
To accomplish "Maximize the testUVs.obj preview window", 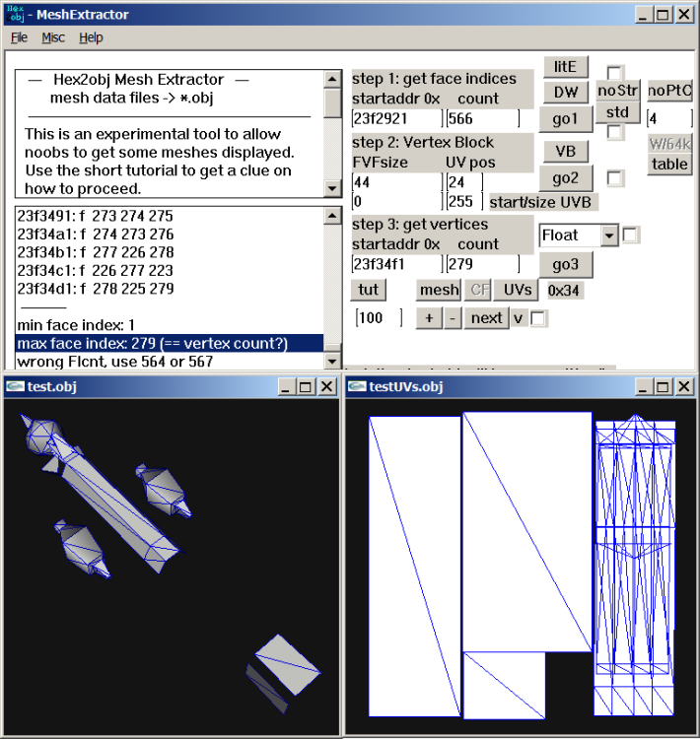I will click(x=663, y=387).
